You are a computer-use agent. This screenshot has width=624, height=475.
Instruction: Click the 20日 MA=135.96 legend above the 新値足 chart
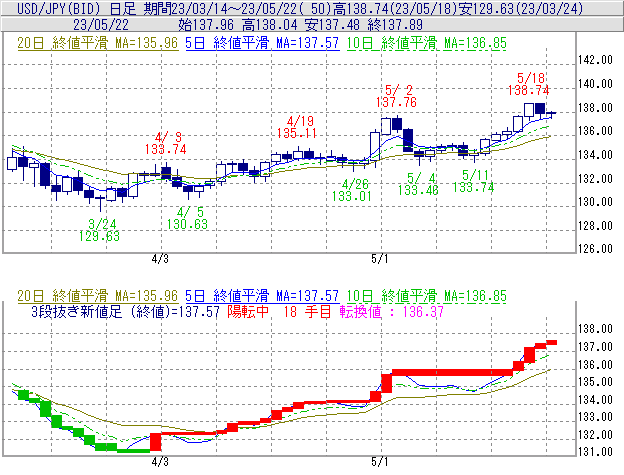point(98,296)
